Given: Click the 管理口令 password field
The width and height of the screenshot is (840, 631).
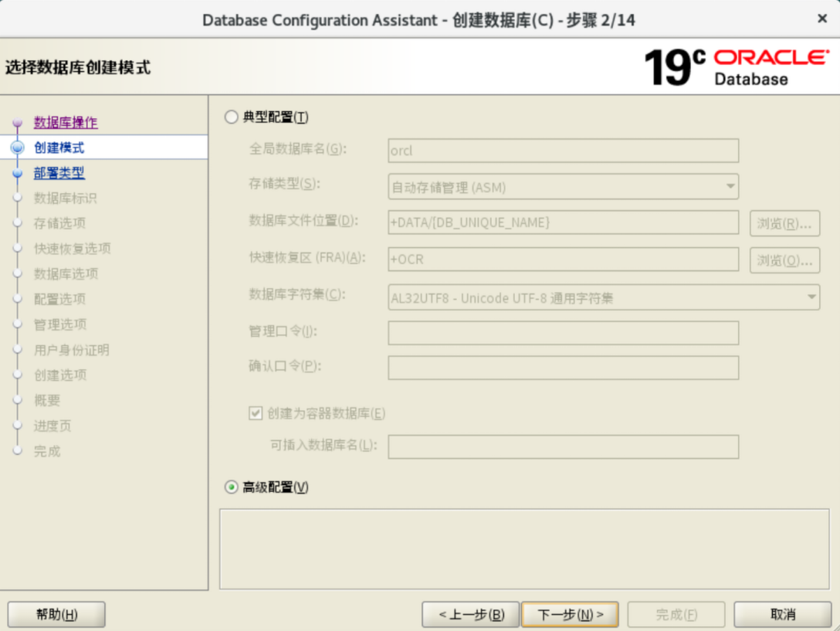Looking at the screenshot, I should [x=563, y=333].
